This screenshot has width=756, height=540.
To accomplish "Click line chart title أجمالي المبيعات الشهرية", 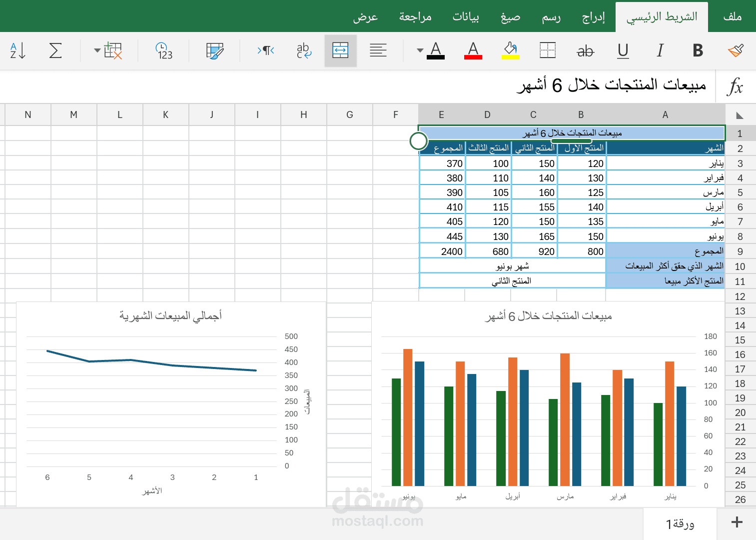I will click(x=170, y=315).
